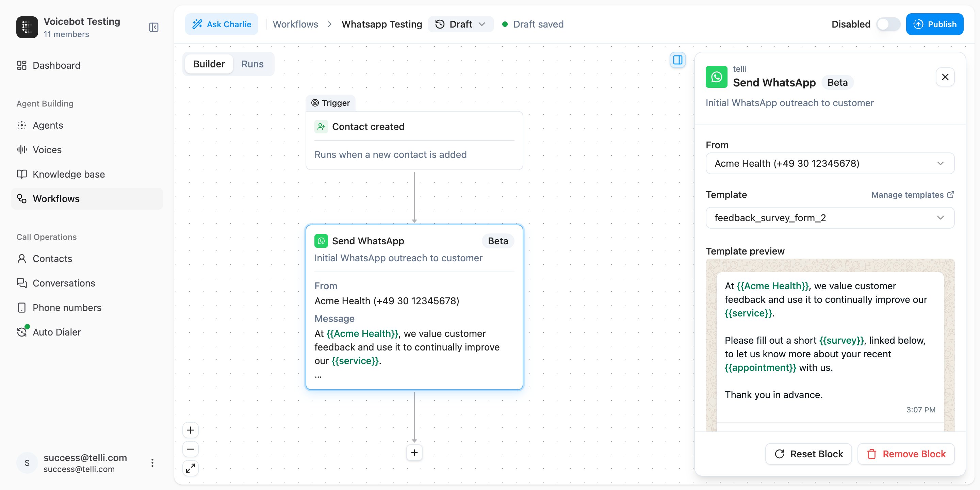Fit canvas to view
980x490 pixels.
[x=190, y=468]
